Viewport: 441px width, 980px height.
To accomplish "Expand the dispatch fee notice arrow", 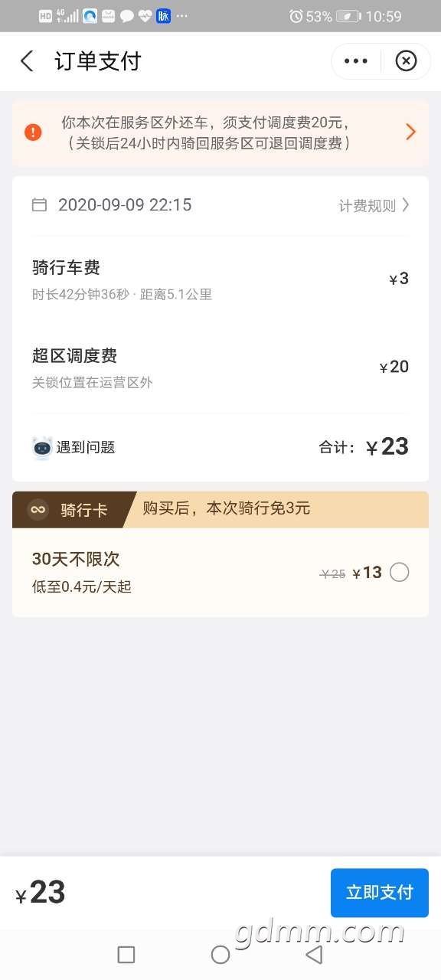I will pos(411,132).
